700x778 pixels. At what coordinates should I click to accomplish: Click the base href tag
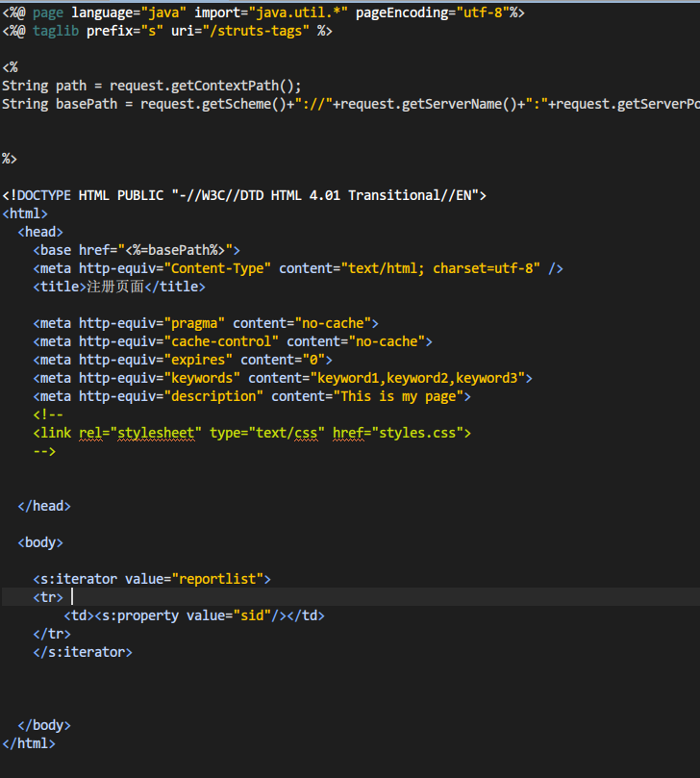tap(137, 250)
